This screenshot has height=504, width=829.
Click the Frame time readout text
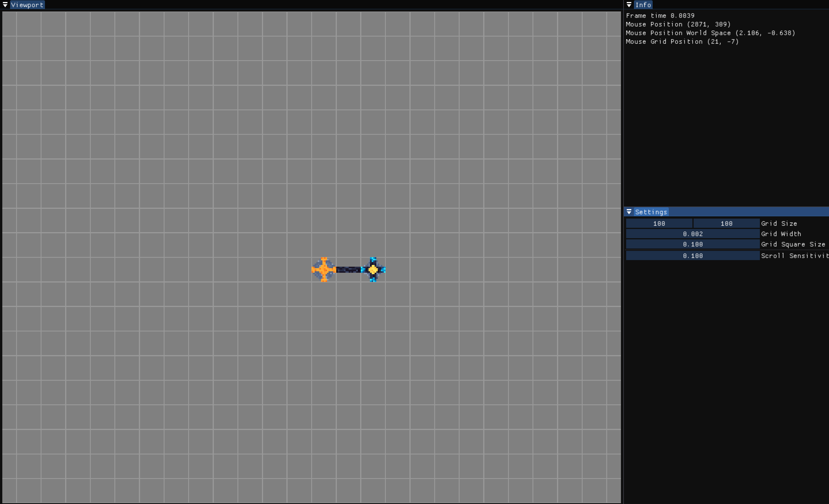(x=660, y=16)
